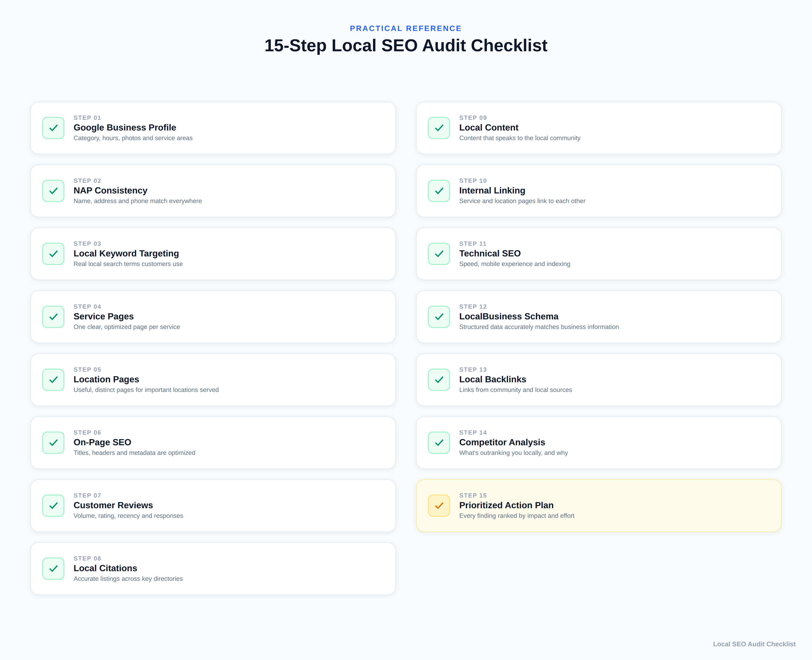The height and width of the screenshot is (660, 812).
Task: Click the orange Prioritized Action Plan checkmark
Action: pyautogui.click(x=439, y=506)
